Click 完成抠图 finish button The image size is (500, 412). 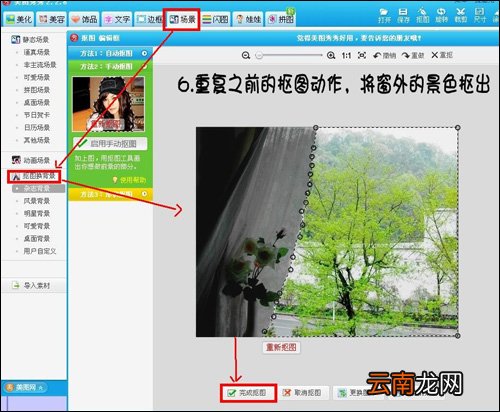(248, 393)
